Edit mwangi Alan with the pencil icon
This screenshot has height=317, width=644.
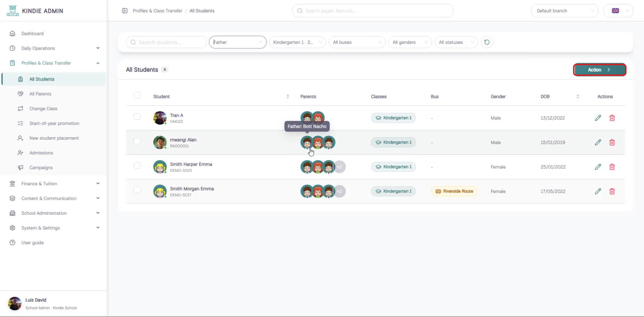(598, 142)
